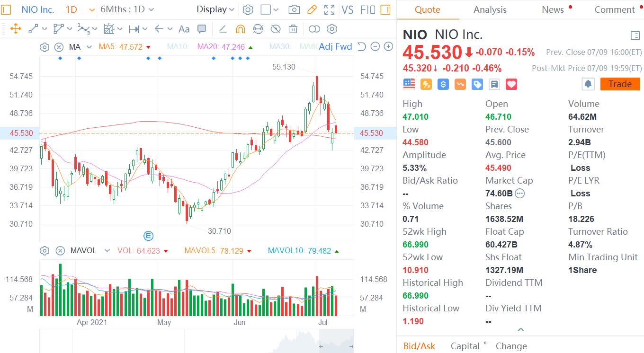Hide all drawings with the eye-slash icon
Viewport: 644px width, 353px height.
pyautogui.click(x=276, y=29)
